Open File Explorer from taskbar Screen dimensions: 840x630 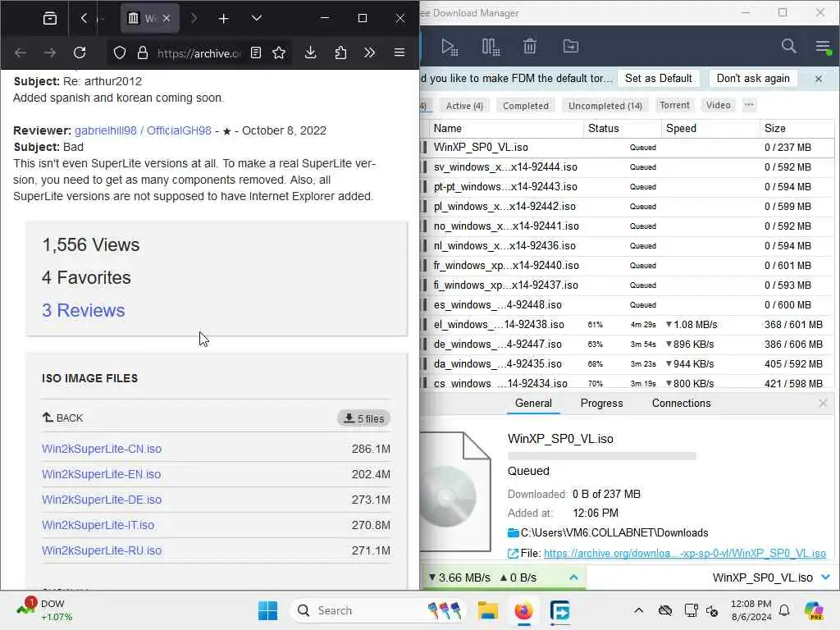487,610
